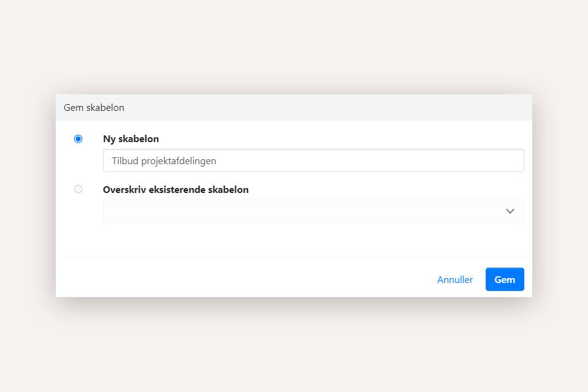Select the "Ny skabelon" radio button

[x=78, y=139]
